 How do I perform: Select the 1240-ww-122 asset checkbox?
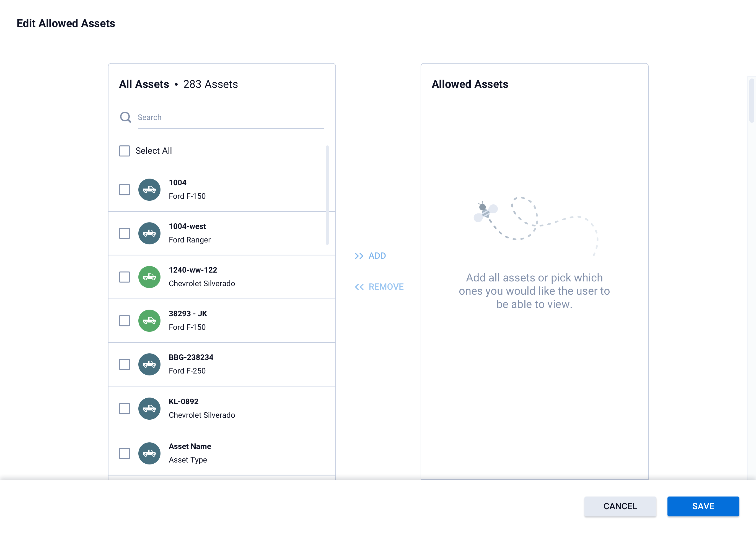pos(125,277)
